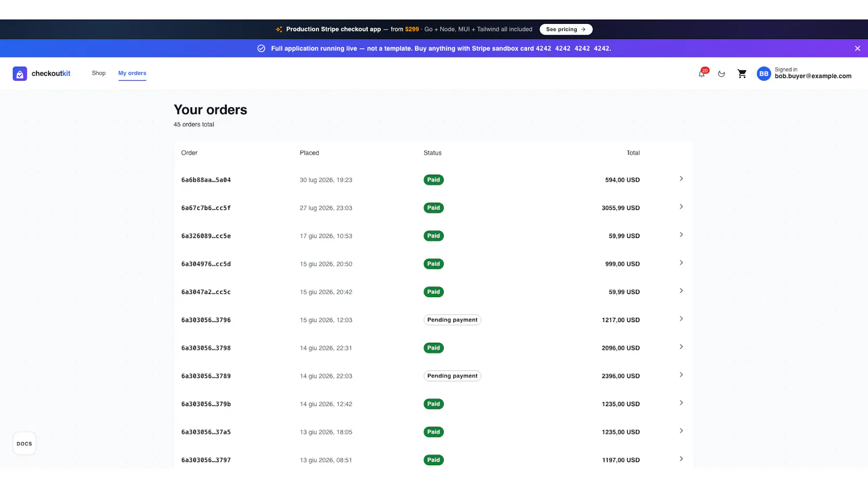Expand order 6a3047a2…cc5c chevron
The width and height of the screenshot is (868, 488).
pyautogui.click(x=681, y=291)
